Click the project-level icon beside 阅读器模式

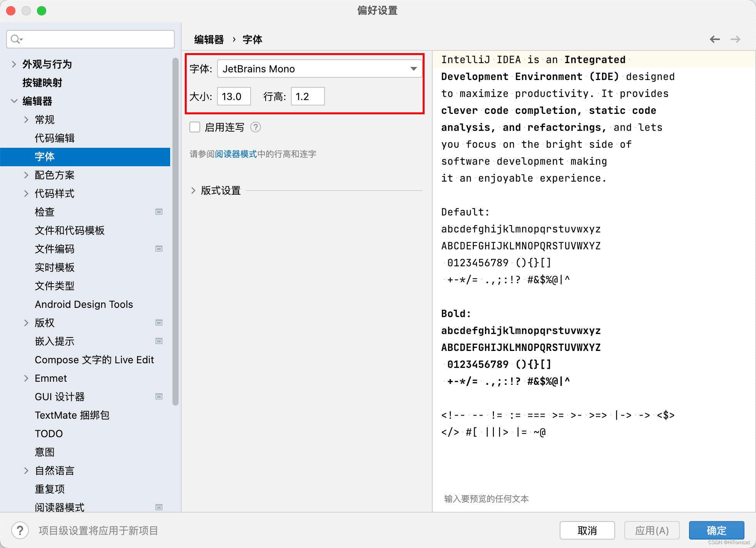(x=159, y=507)
